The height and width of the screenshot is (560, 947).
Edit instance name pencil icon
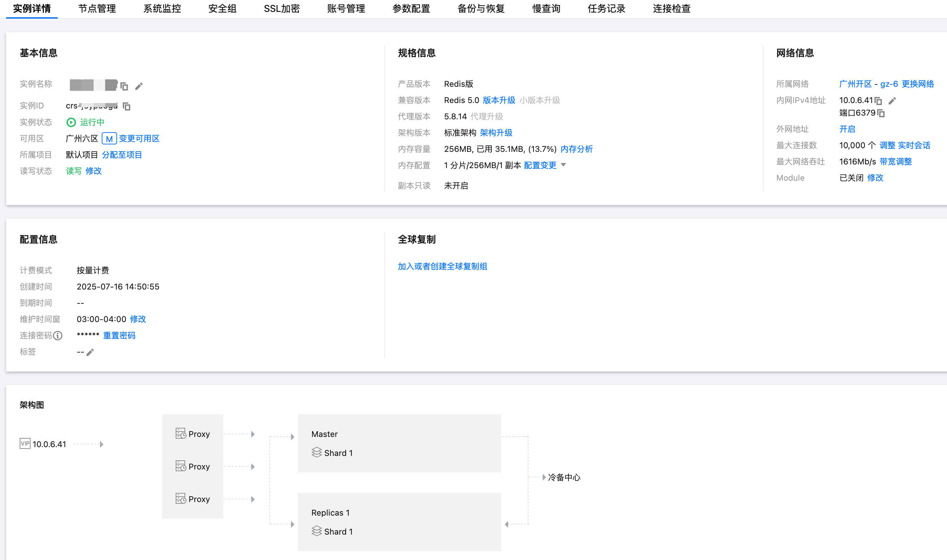139,86
